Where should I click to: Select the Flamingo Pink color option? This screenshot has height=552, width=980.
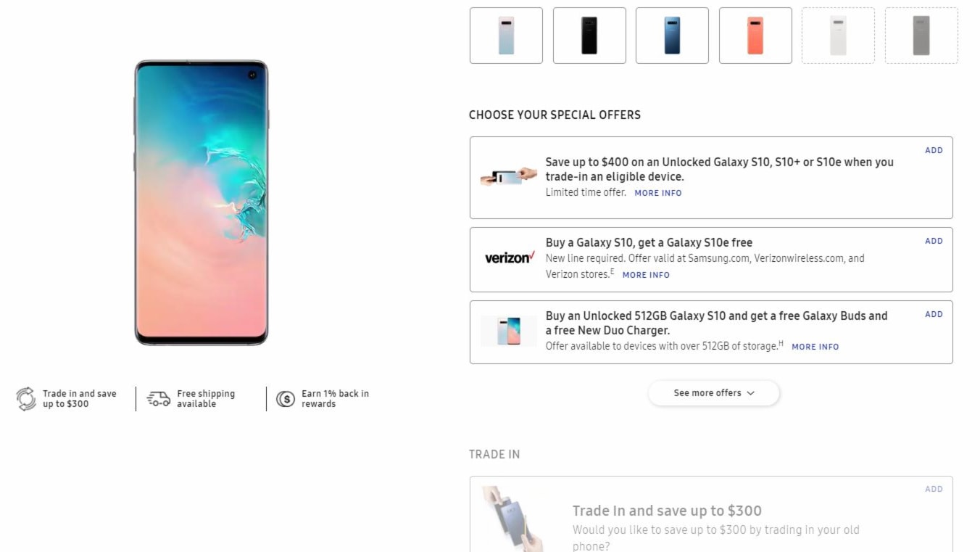(755, 36)
